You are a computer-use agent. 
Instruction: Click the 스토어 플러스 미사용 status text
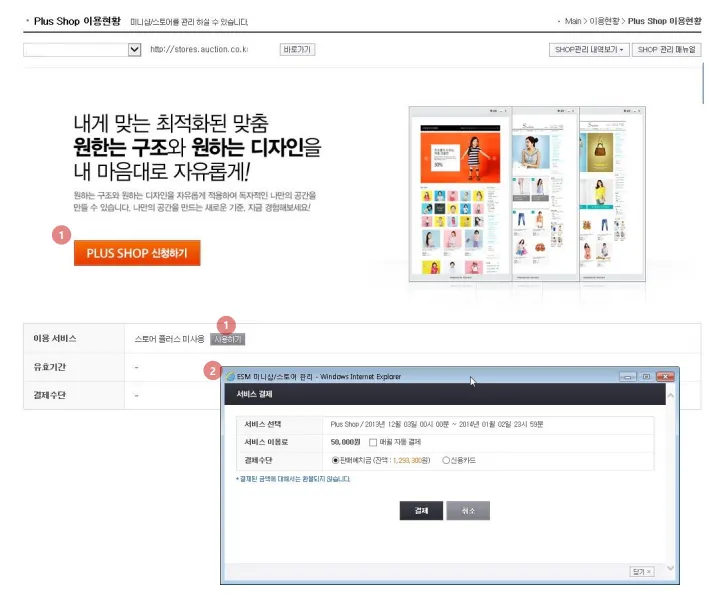[170, 339]
